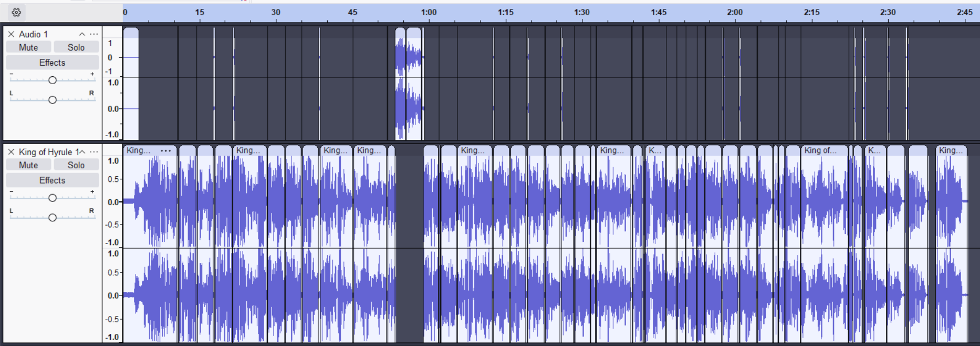Click timeline ruler at 1:15 mark

505,13
